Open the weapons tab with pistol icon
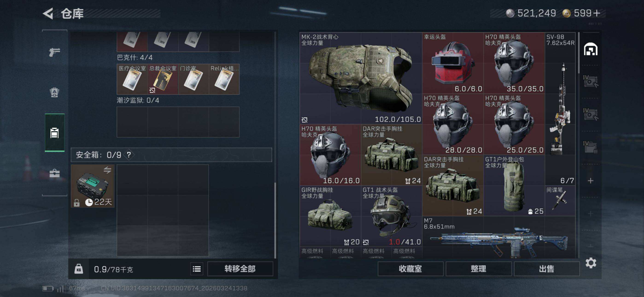The height and width of the screenshot is (297, 644). [55, 52]
